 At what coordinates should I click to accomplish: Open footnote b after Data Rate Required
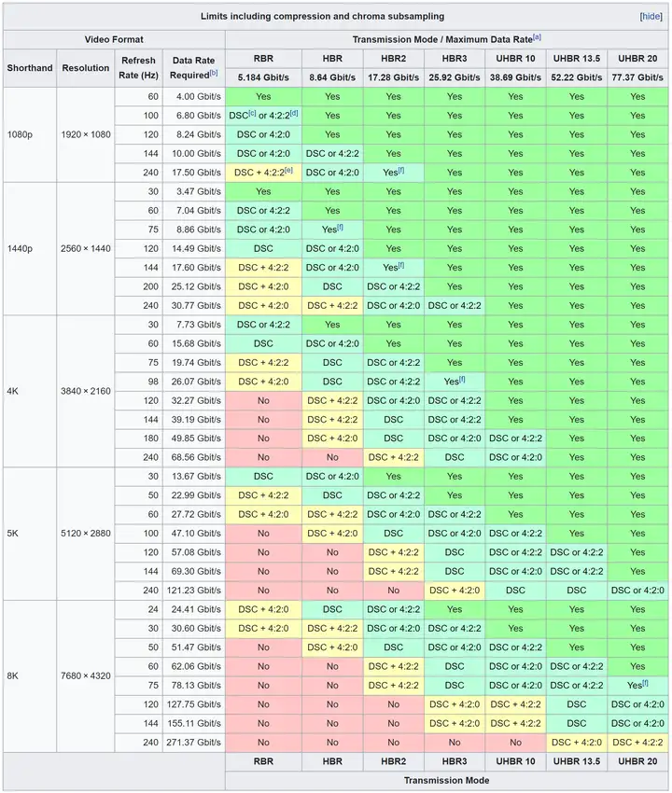(x=214, y=73)
